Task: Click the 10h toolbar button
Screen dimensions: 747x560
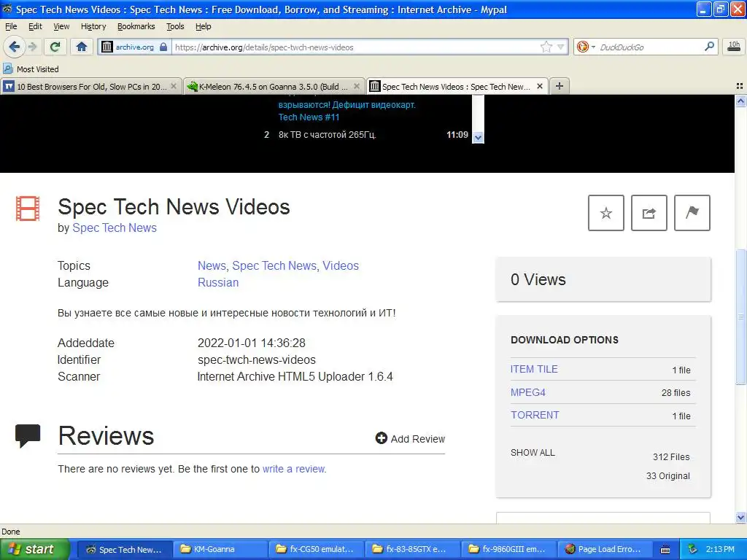Action: pos(734,47)
